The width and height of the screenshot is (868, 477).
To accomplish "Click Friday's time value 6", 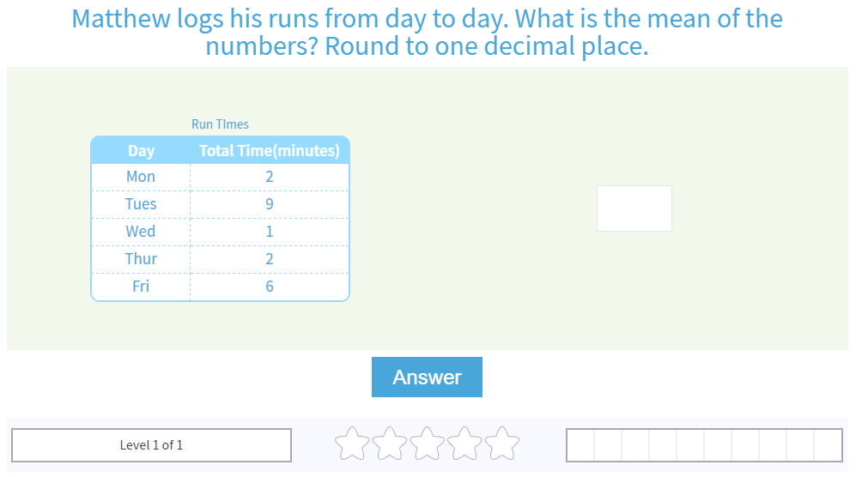I will coord(270,287).
